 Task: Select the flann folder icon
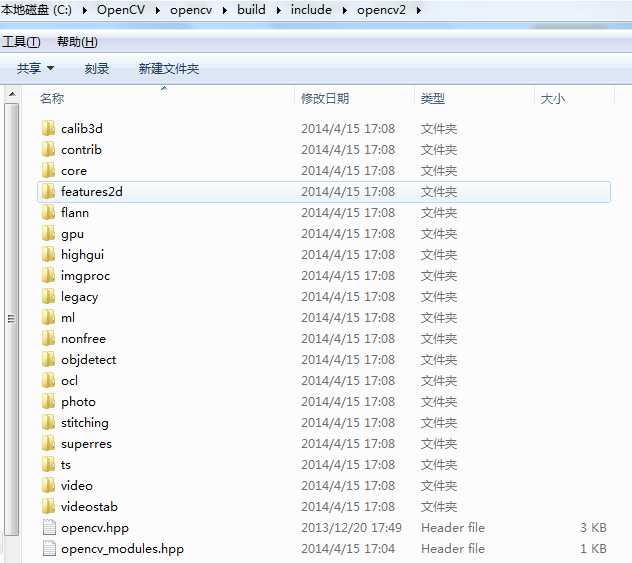point(48,212)
